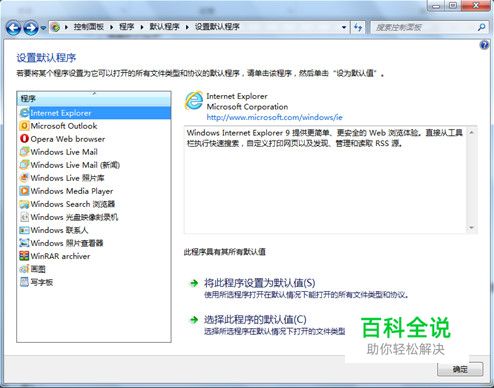This screenshot has width=494, height=388.
Task: Click the 确定 button
Action: point(460,369)
